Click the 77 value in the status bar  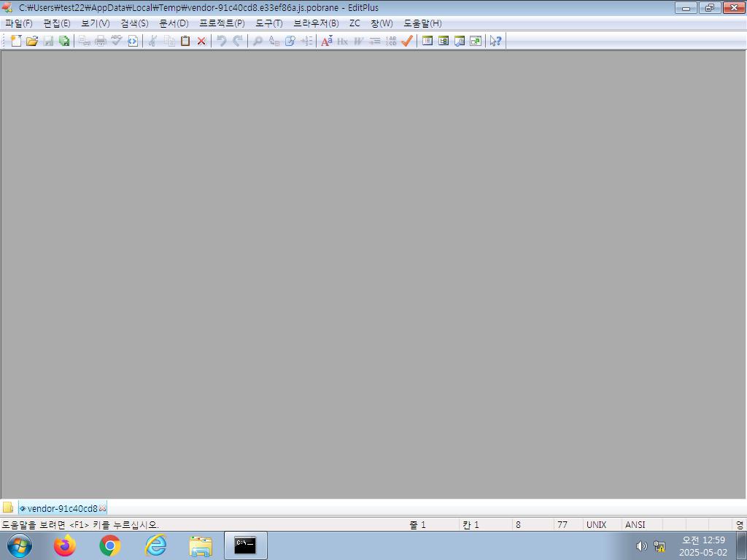point(562,525)
